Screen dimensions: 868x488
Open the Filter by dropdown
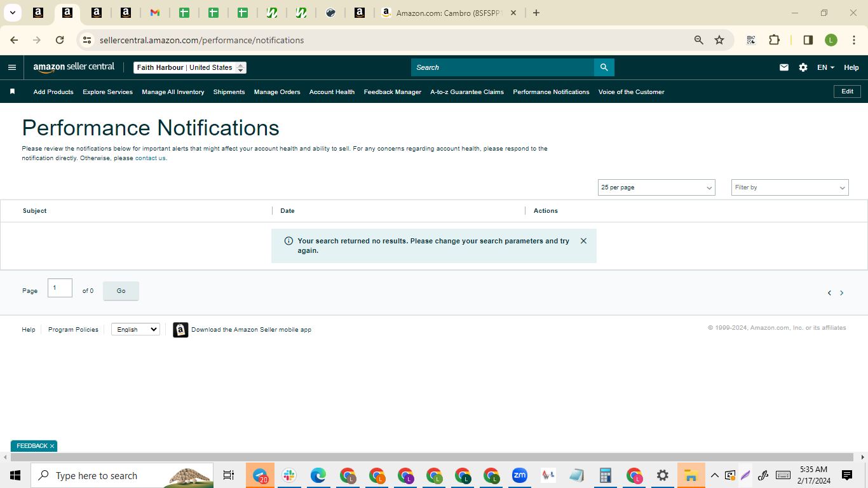(790, 187)
